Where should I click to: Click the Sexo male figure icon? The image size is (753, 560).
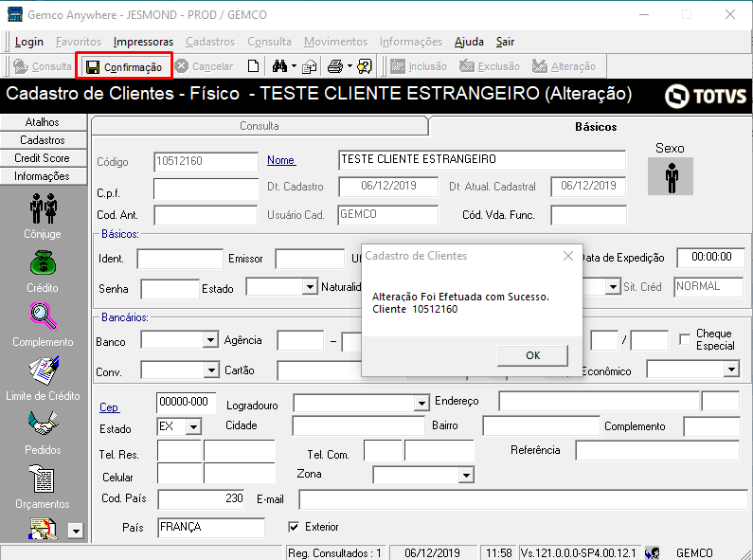coord(671,177)
